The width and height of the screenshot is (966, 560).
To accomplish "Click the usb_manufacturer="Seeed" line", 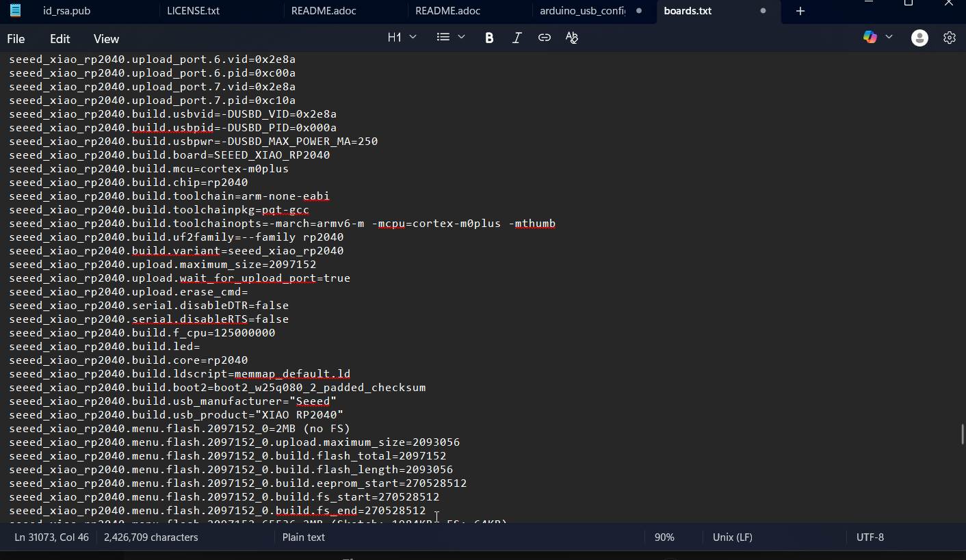I will [173, 401].
